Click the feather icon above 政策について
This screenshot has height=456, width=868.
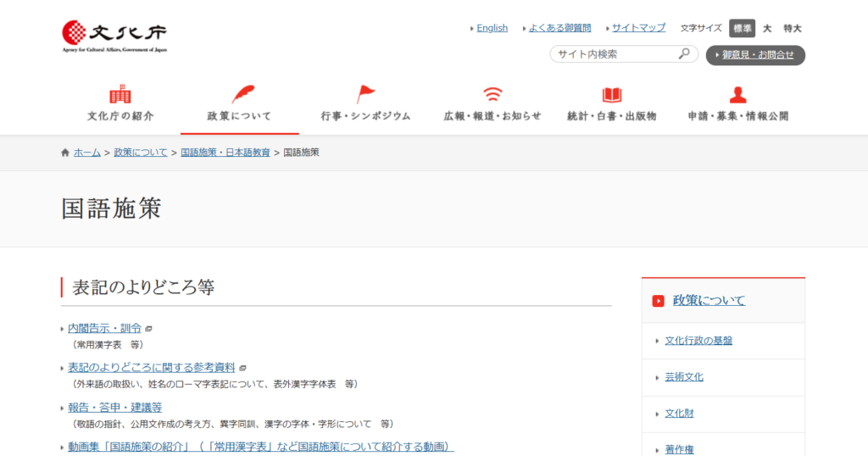[242, 94]
